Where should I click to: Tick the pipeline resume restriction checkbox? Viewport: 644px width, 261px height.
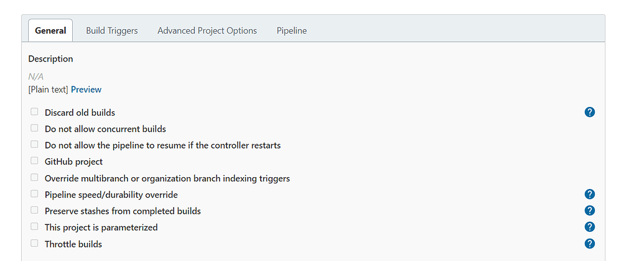pos(34,145)
